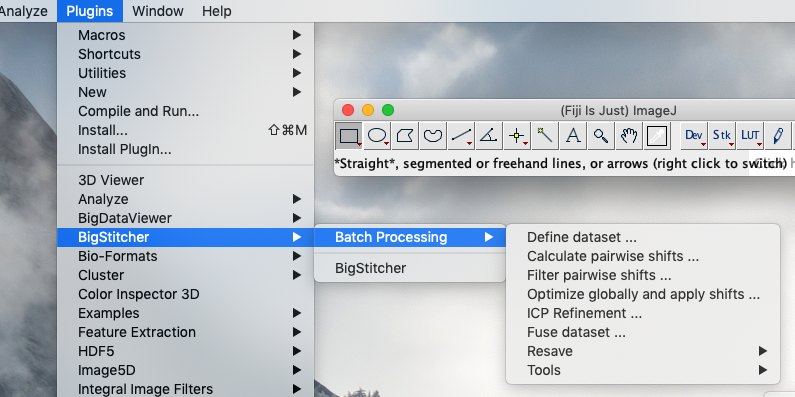Expand the Shortcuts submenu

(x=186, y=54)
